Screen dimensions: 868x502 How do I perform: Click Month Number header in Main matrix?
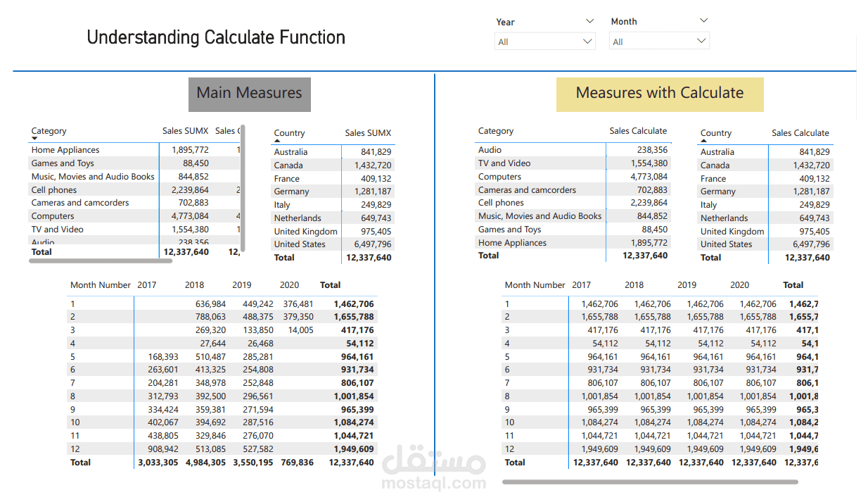pyautogui.click(x=101, y=285)
